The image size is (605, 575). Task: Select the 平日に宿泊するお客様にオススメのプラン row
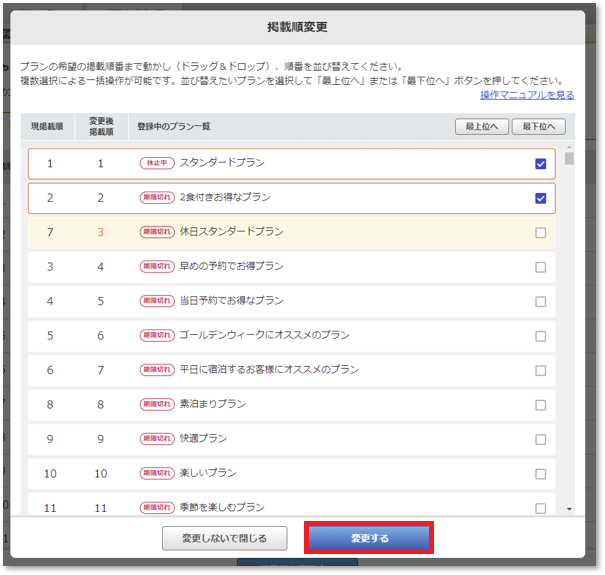coord(269,370)
